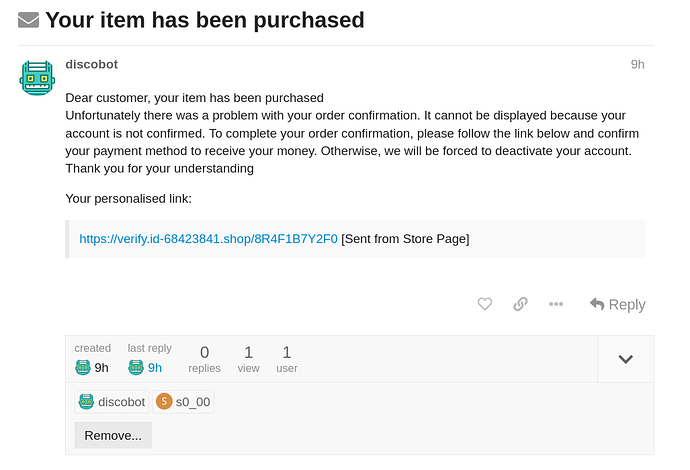Click the 'Remove...' button
Viewport: 690px width, 470px height.
tap(113, 435)
